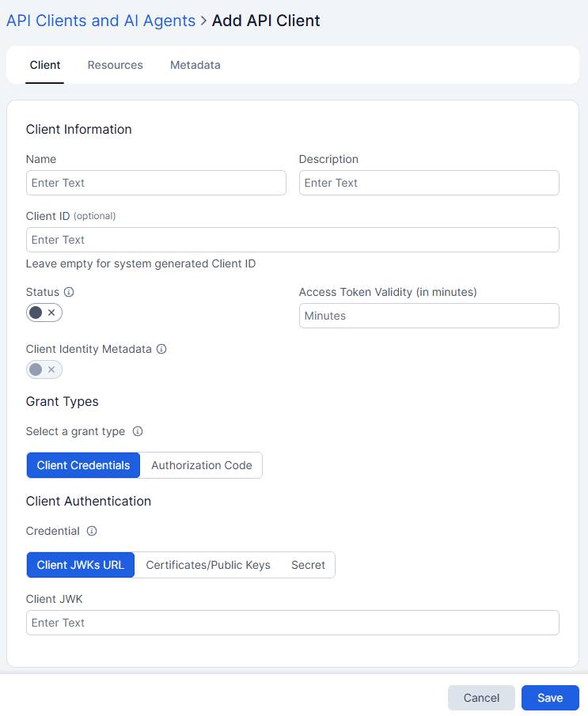Image resolution: width=588 pixels, height=716 pixels.
Task: Switch to the Resources tab
Action: click(115, 65)
